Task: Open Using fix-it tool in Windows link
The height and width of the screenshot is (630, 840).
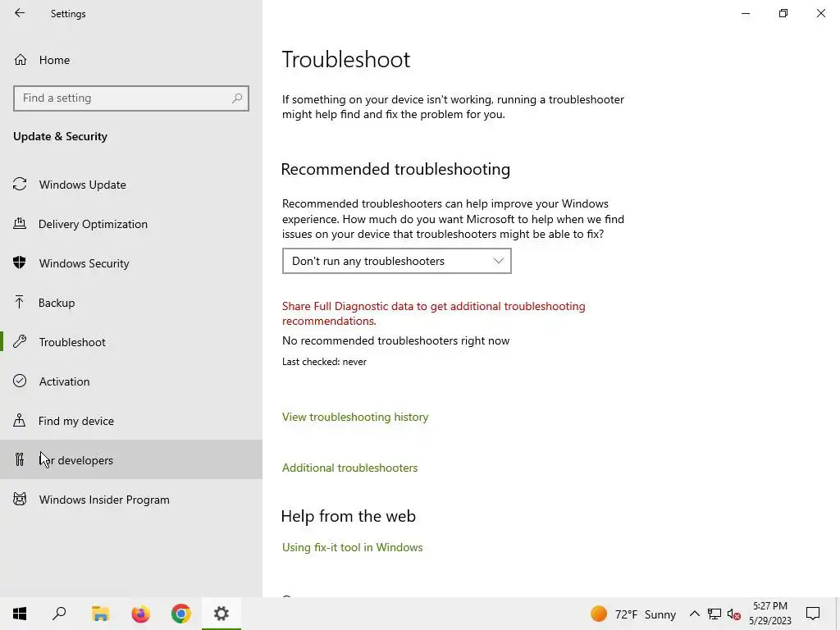Action: (353, 547)
